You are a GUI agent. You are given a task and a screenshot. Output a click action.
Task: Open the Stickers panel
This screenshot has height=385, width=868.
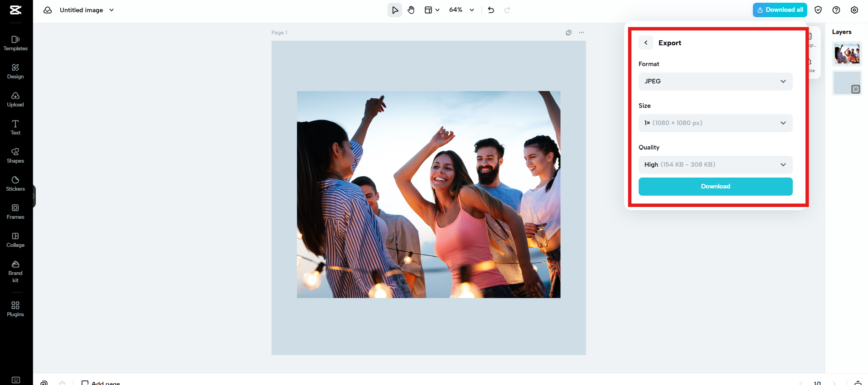(x=15, y=183)
